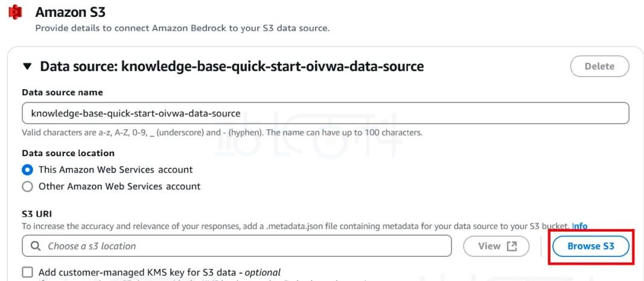Select Other Amazon Web Services account radio
This screenshot has width=644, height=281.
tap(28, 187)
